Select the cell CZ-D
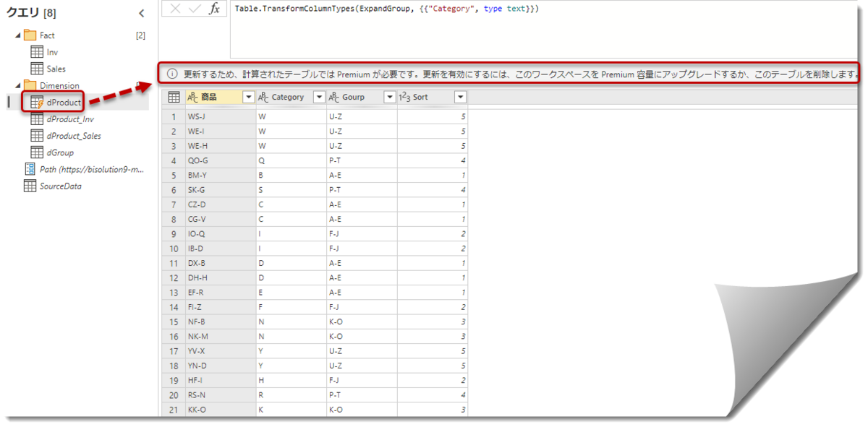The image size is (868, 427). coord(220,204)
